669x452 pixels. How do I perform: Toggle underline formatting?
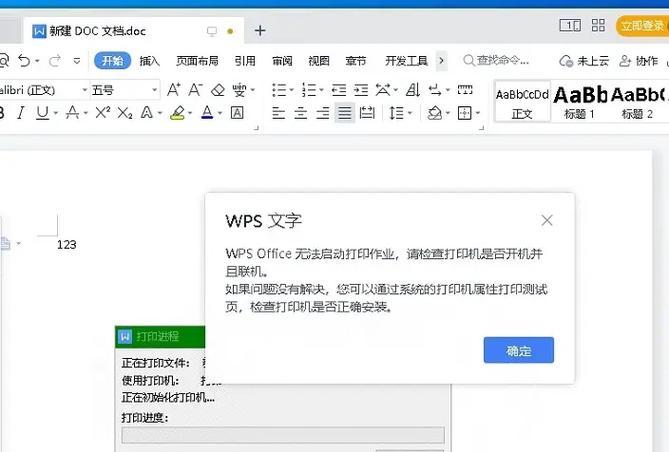pyautogui.click(x=42, y=113)
